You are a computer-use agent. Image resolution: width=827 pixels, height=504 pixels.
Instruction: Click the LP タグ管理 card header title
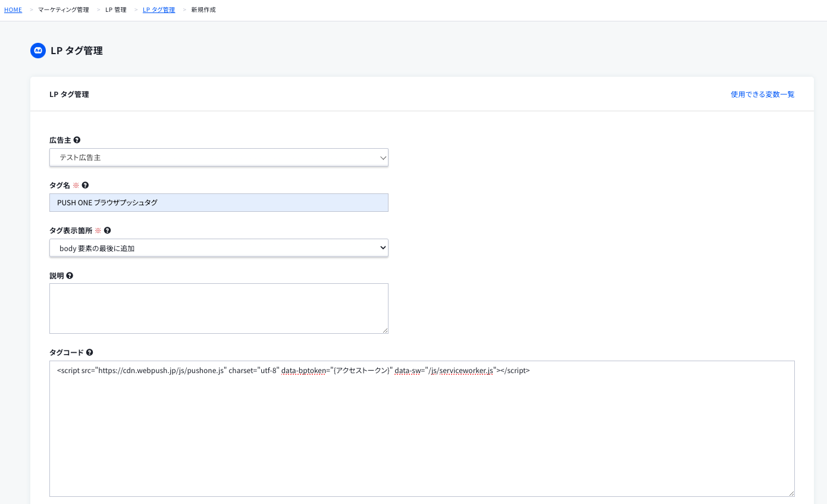(69, 95)
